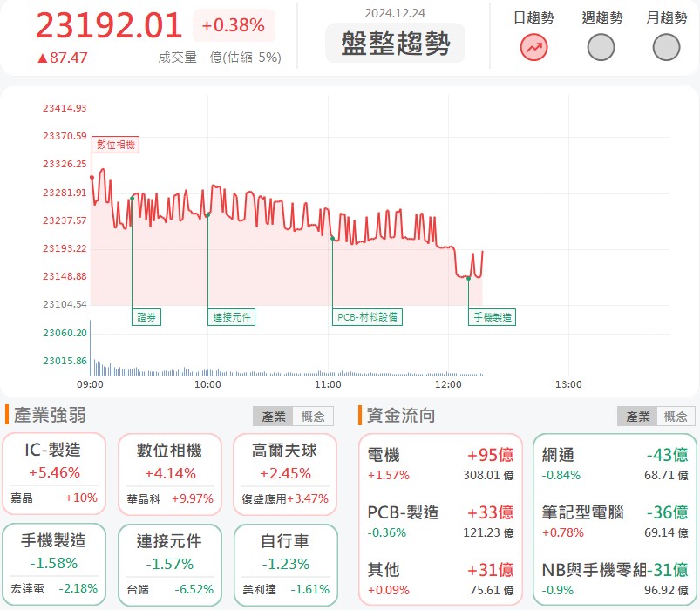This screenshot has width=700, height=610.
Task: Click the 11:00 time axis label
Action: point(328,384)
